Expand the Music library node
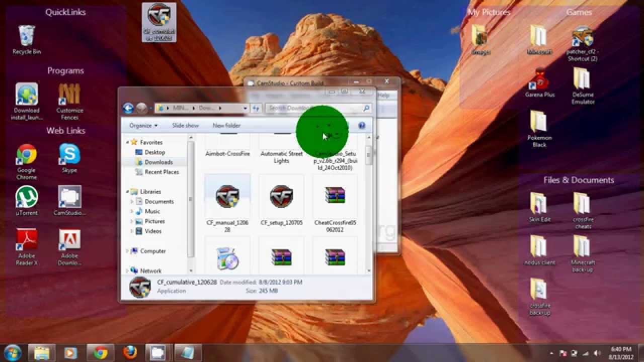This screenshot has height=362, width=644. 132,212
